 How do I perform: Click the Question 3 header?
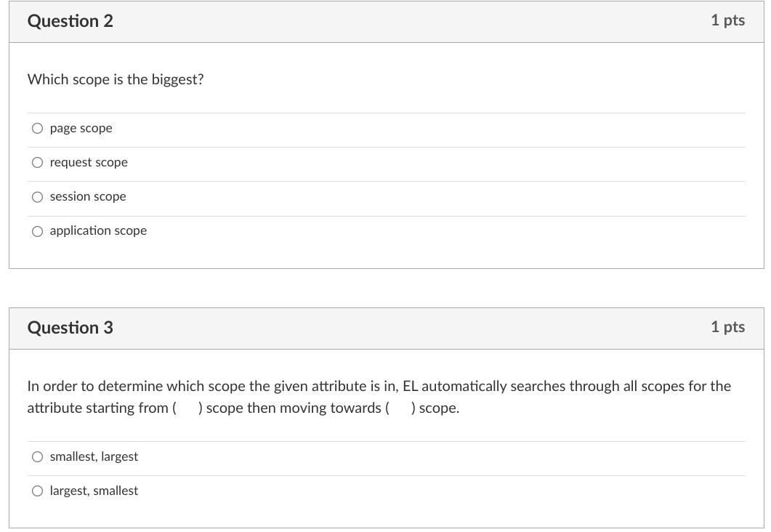pyautogui.click(x=70, y=328)
